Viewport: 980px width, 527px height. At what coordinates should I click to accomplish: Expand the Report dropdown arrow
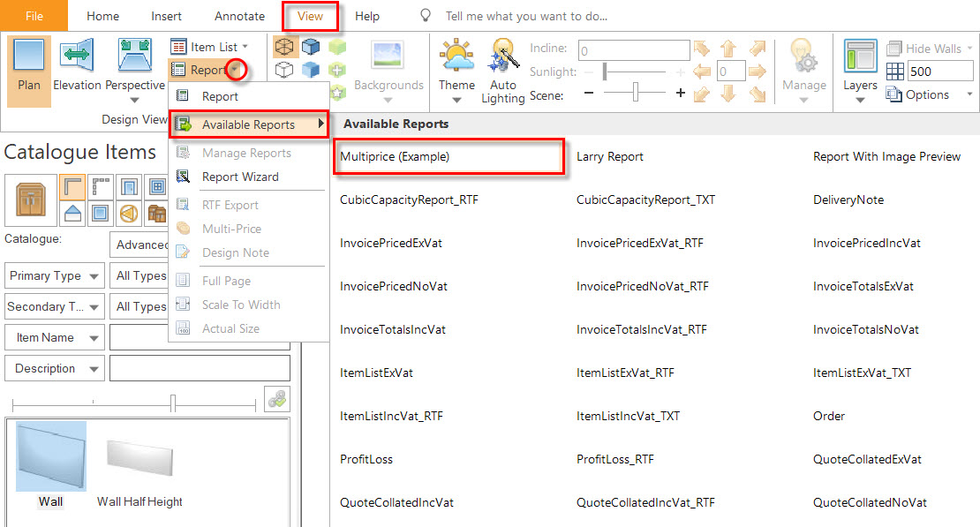pyautogui.click(x=235, y=70)
